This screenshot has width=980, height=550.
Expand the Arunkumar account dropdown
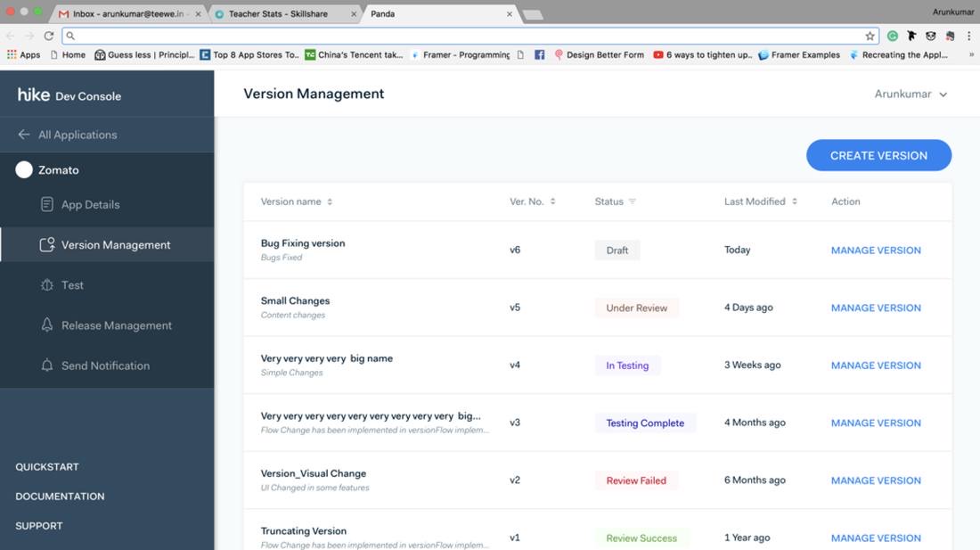coord(911,94)
